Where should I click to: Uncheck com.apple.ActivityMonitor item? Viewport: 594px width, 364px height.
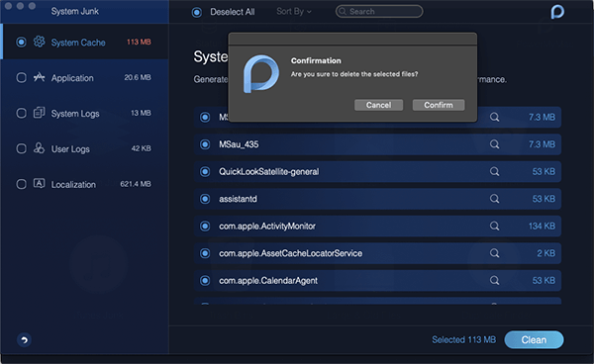(205, 226)
